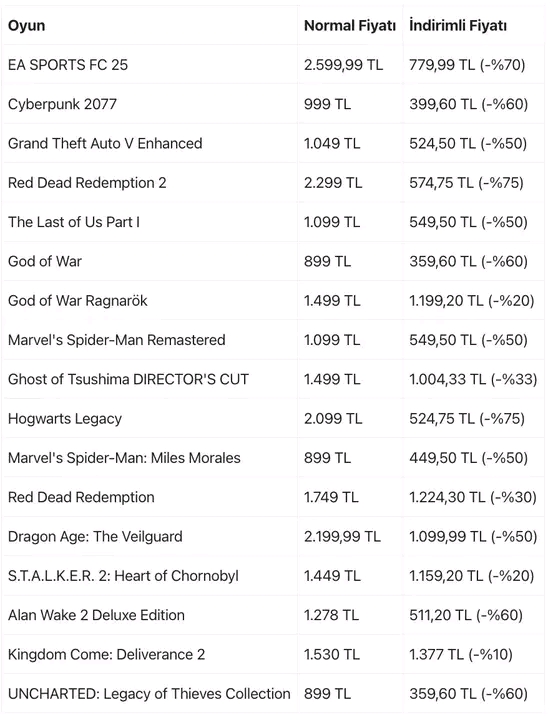553x720 pixels.
Task: Click the Normal Fiyatı column header
Action: point(350,25)
